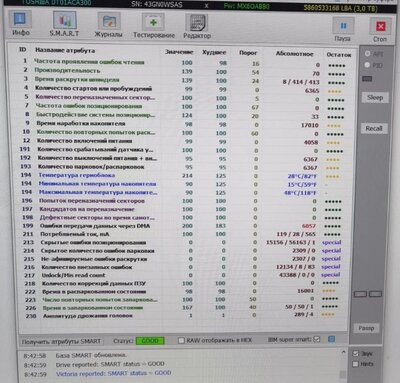
Task: Click the Получить атрибуты SMART button
Action: click(x=61, y=341)
